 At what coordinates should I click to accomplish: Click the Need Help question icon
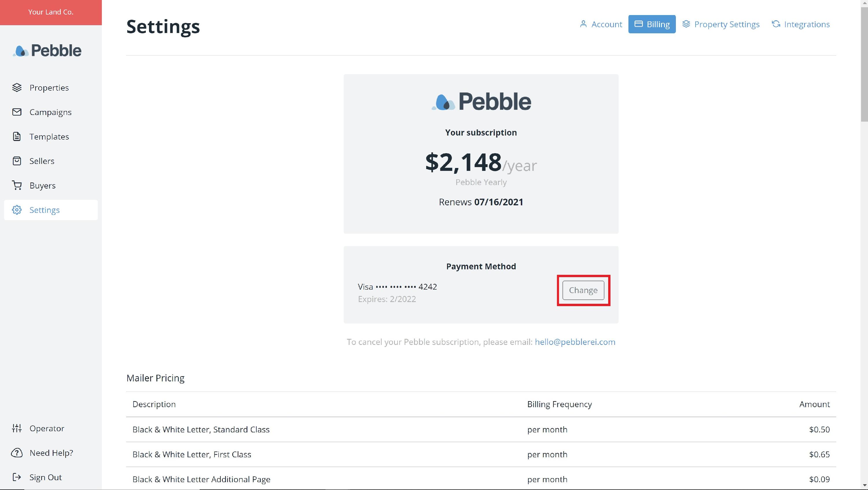click(17, 453)
